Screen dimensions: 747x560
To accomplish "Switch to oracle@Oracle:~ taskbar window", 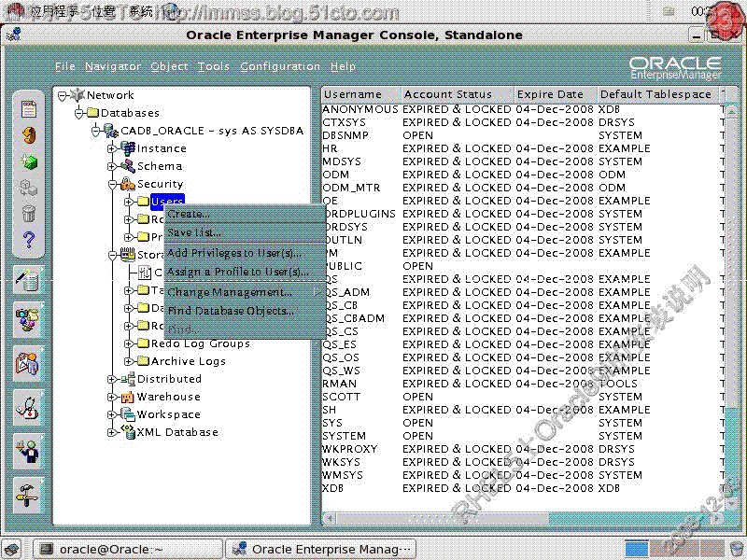I will 127,549.
